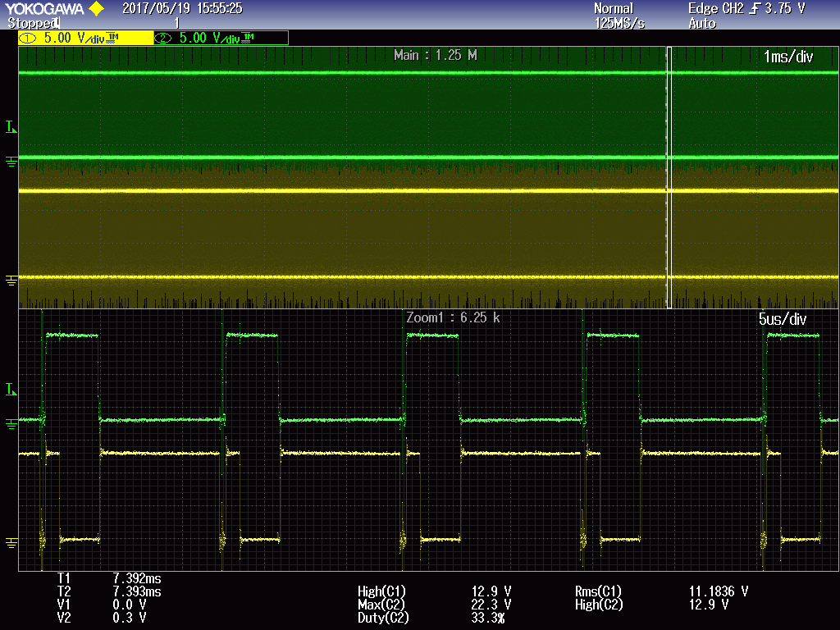The image size is (840, 630).
Task: Click the green CH2 ground marker in zoom window
Action: [x=11, y=424]
